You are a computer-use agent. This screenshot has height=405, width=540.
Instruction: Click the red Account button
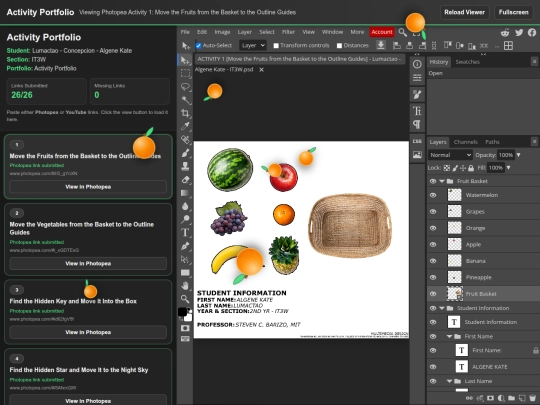382,32
